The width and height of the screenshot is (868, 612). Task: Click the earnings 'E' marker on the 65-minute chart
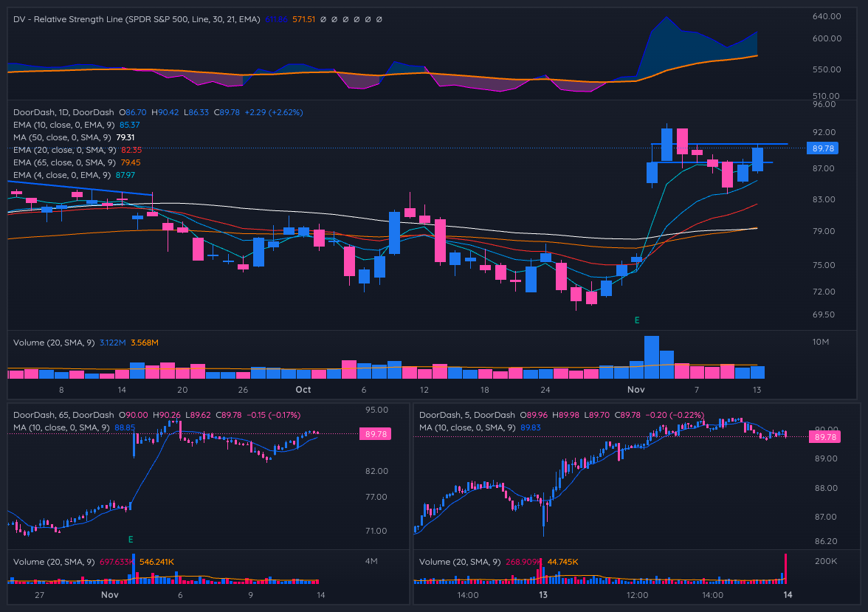(x=131, y=540)
